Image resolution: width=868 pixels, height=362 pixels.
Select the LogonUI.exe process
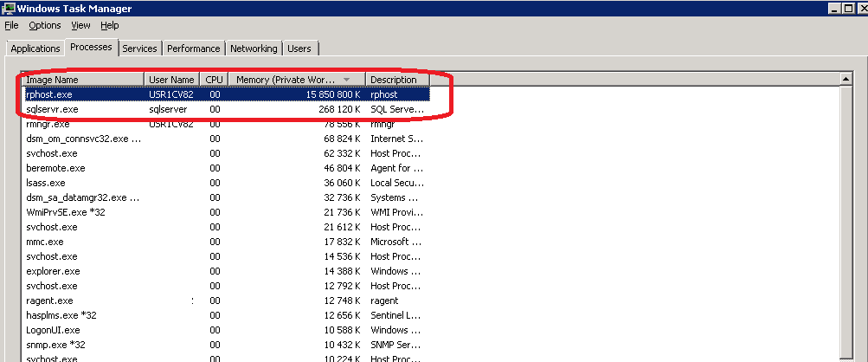[227, 330]
